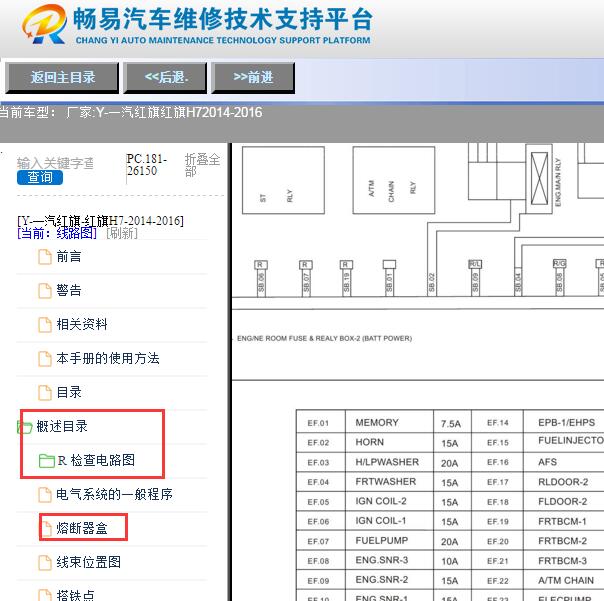Image resolution: width=604 pixels, height=601 pixels.
Task: Go back with <<后退 button
Action: pos(166,77)
